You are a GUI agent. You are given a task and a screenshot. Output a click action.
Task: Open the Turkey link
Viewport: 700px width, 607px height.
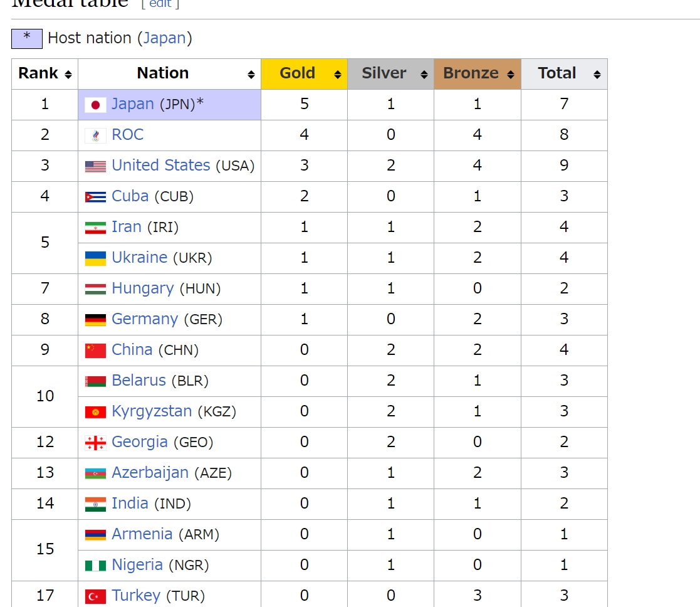click(136, 596)
